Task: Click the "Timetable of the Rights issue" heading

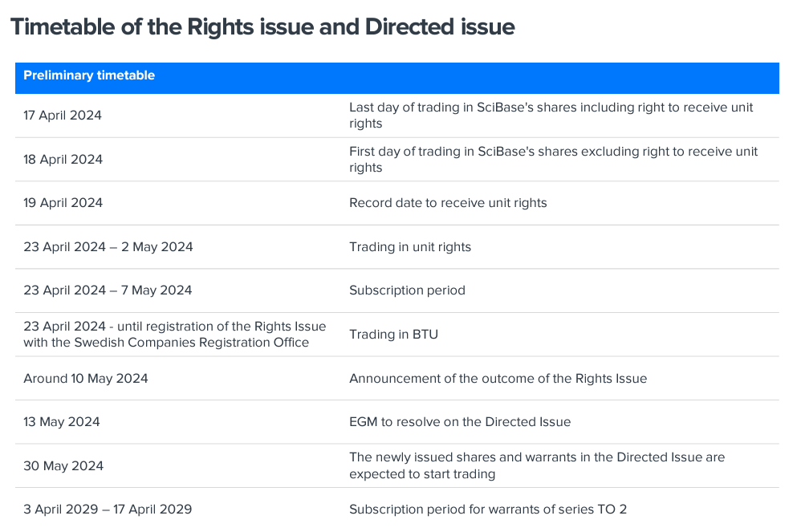Action: point(262,26)
